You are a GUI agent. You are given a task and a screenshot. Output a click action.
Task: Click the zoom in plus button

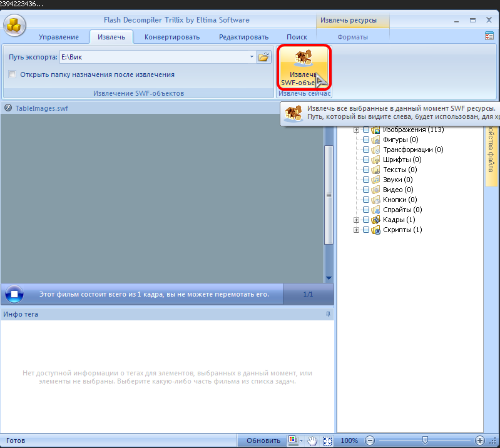(x=479, y=440)
